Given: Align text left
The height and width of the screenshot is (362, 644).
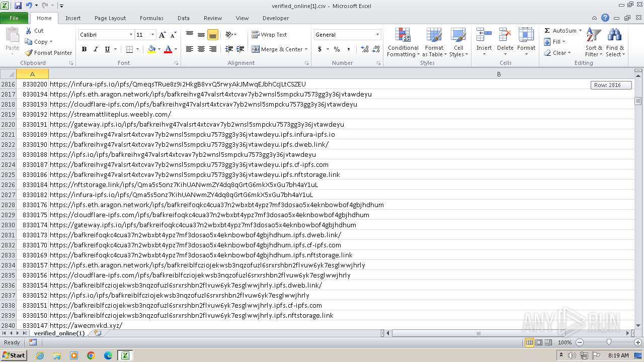Looking at the screenshot, I should pos(190,49).
